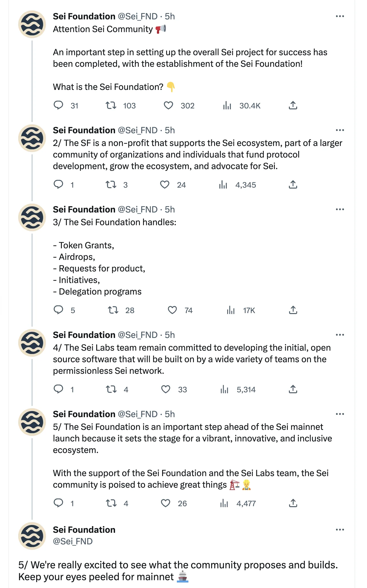Image resolution: width=367 pixels, height=588 pixels.
Task: Share the 5/ tweet with 4,477 views
Action: (293, 503)
